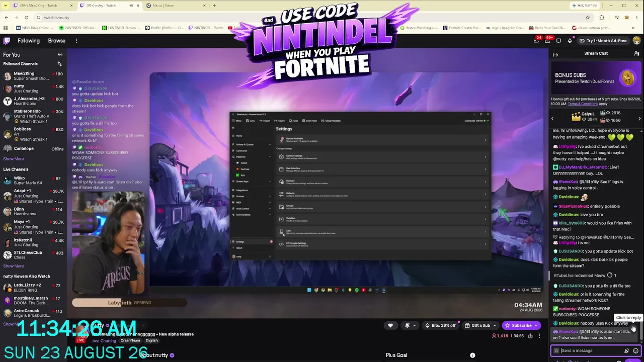Open stream options three-dot menu
This screenshot has width=644, height=362.
coord(539,336)
